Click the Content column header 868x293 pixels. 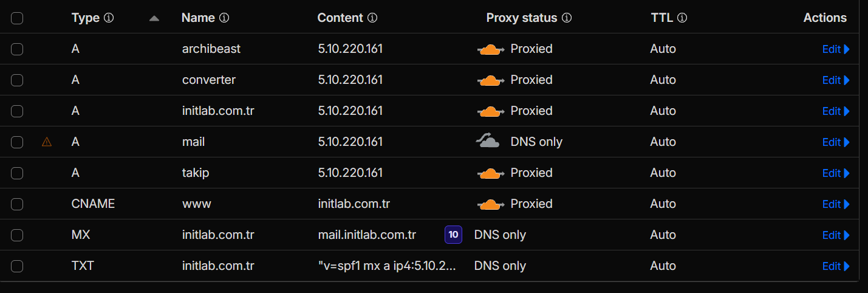[x=340, y=18]
